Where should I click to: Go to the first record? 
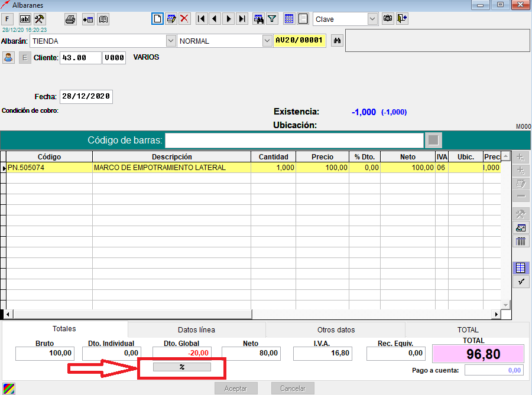coord(202,19)
